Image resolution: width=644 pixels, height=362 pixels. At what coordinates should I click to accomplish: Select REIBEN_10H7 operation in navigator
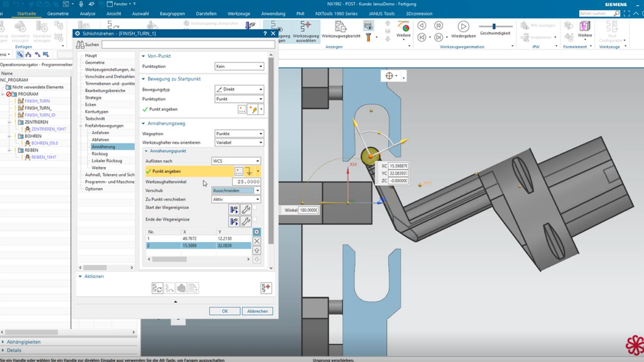[x=44, y=157]
